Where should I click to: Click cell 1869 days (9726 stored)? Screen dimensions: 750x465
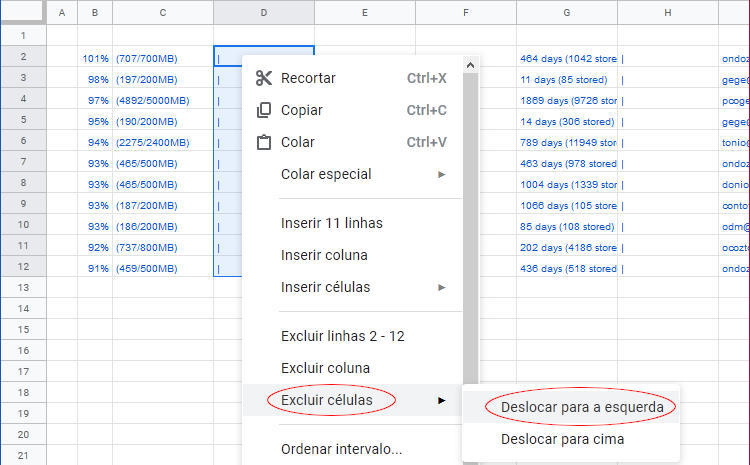[567, 100]
